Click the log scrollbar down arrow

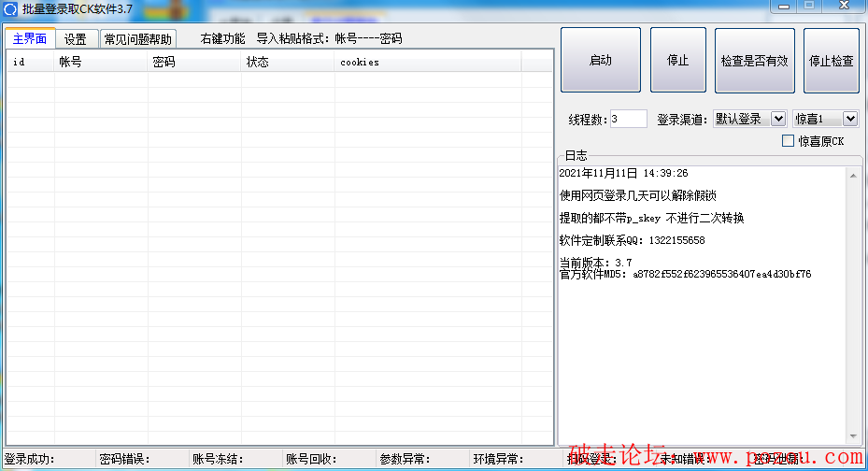tap(853, 436)
